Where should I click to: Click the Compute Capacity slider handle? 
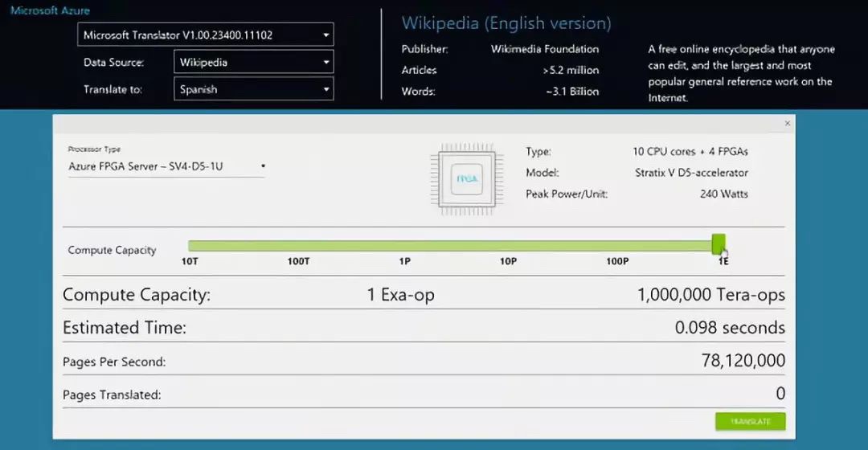[x=718, y=243]
